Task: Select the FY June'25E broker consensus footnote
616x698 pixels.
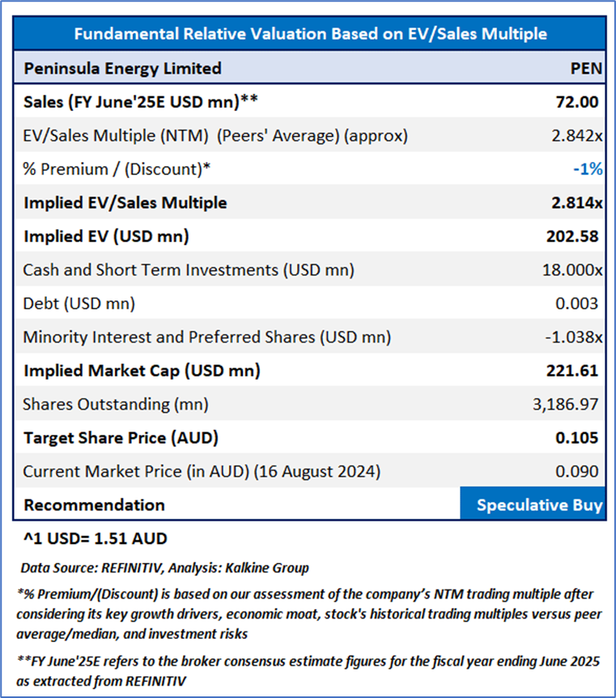Action: 308,670
